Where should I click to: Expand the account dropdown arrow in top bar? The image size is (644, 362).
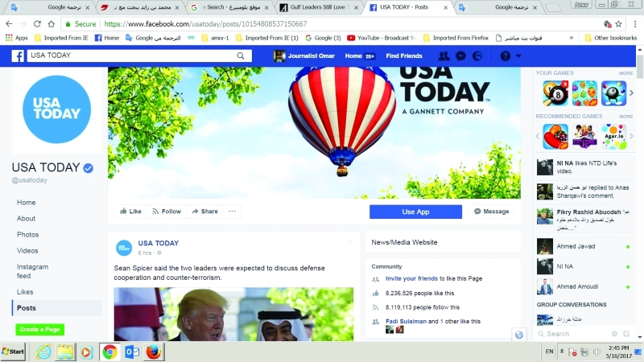[518, 56]
